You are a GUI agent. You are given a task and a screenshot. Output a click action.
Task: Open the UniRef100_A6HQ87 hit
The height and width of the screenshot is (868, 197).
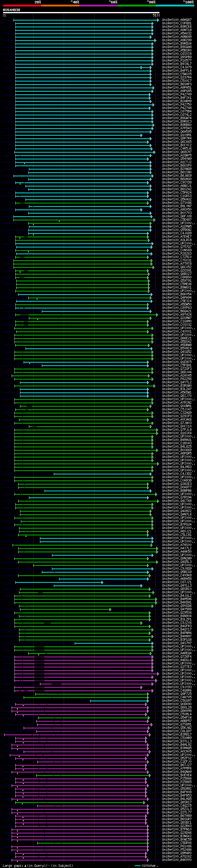[177, 20]
